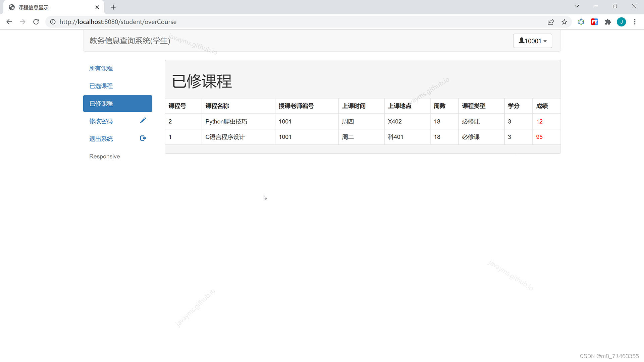Click the bookmark star in the address bar
Image resolution: width=644 pixels, height=362 pixels.
point(565,22)
